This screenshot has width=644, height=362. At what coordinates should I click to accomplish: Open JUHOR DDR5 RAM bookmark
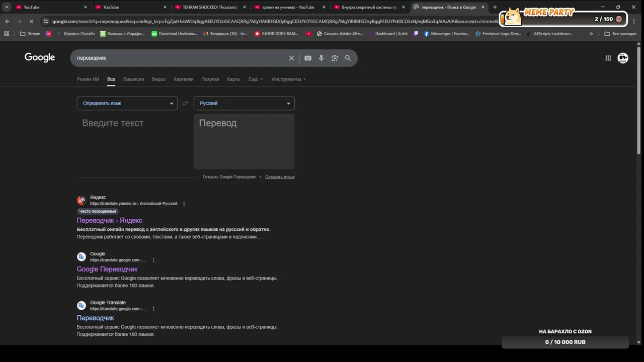click(x=277, y=34)
